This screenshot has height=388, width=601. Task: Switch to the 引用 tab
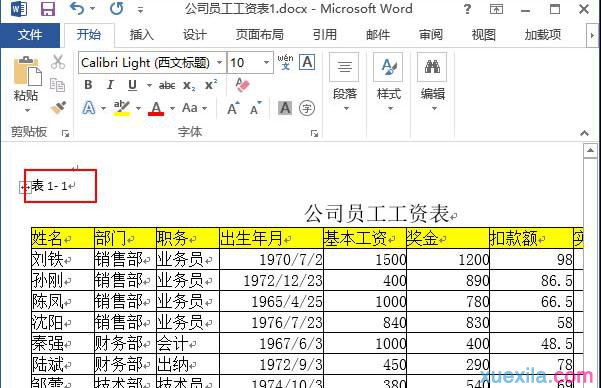point(325,35)
